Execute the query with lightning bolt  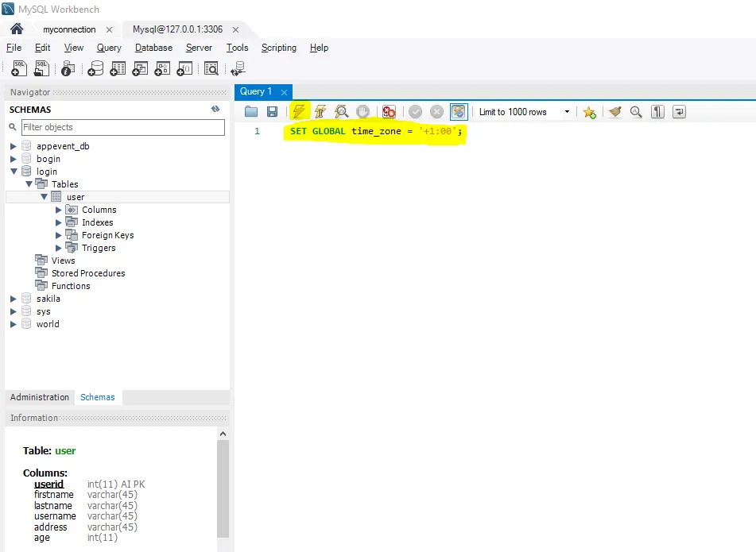(299, 112)
